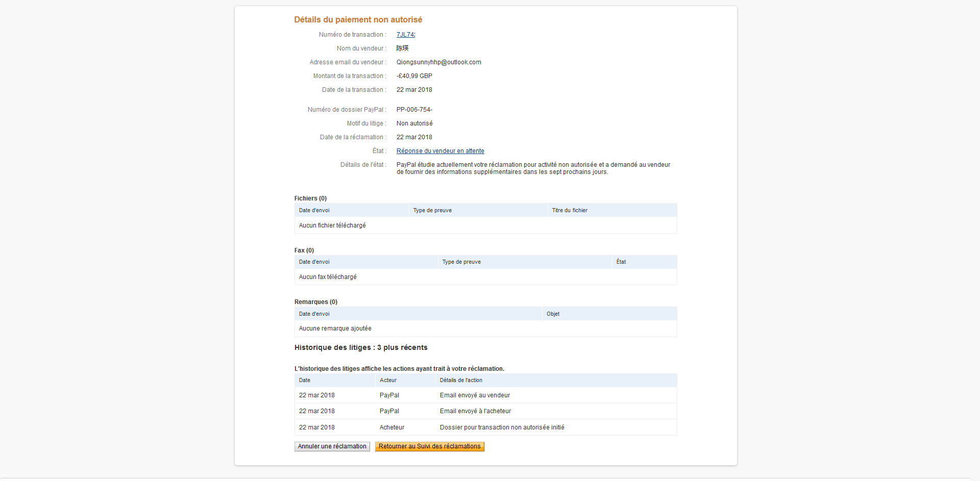Viewport: 980px width, 481px height.
Task: Select the seller email address text
Action: click(x=438, y=62)
